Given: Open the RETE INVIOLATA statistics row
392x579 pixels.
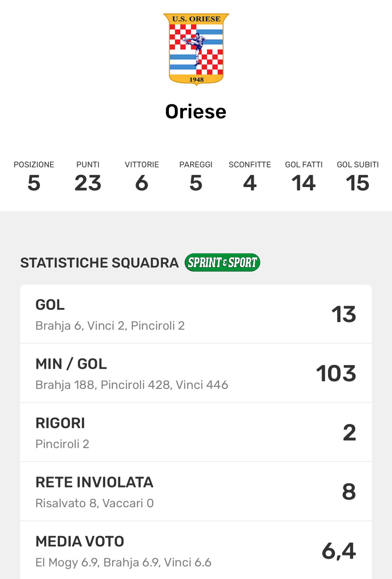Looking at the screenshot, I should coord(196,492).
